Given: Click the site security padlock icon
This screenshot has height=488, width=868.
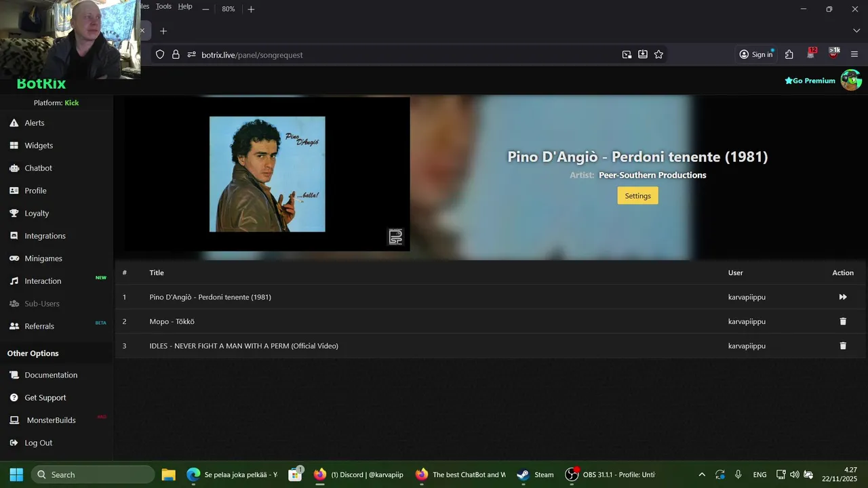Looking at the screenshot, I should point(176,54).
